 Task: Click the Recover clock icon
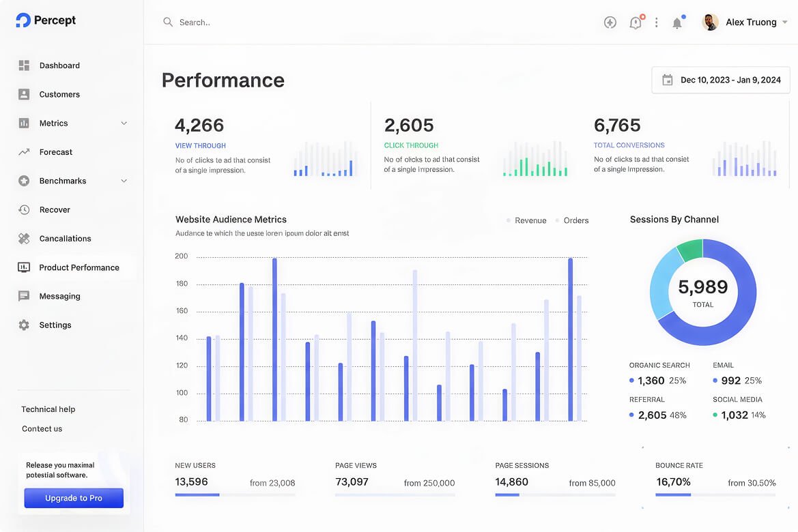pos(24,209)
